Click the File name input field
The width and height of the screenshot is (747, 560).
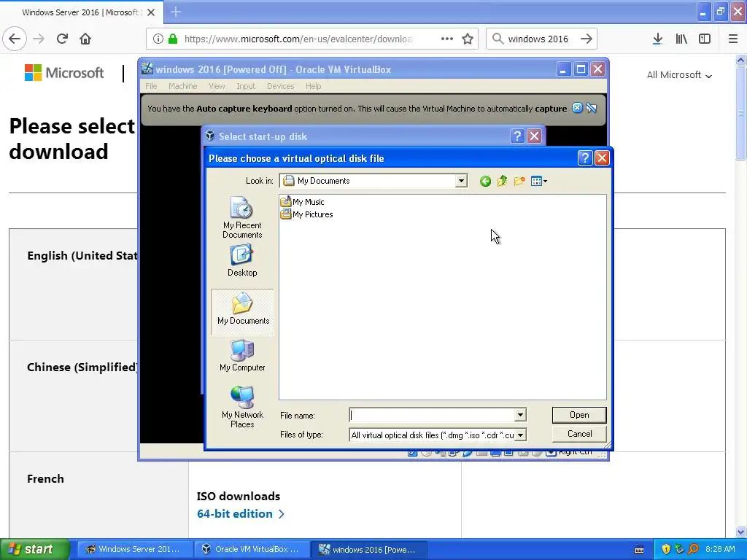pyautogui.click(x=432, y=415)
